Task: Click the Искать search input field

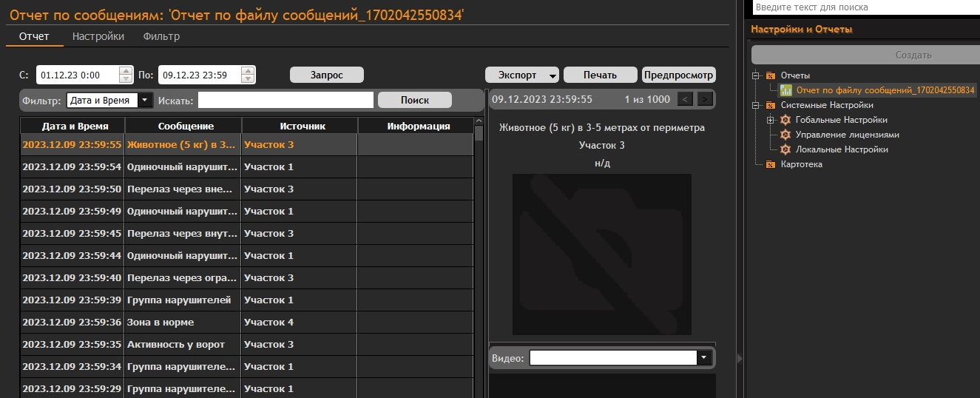Action: coord(285,100)
